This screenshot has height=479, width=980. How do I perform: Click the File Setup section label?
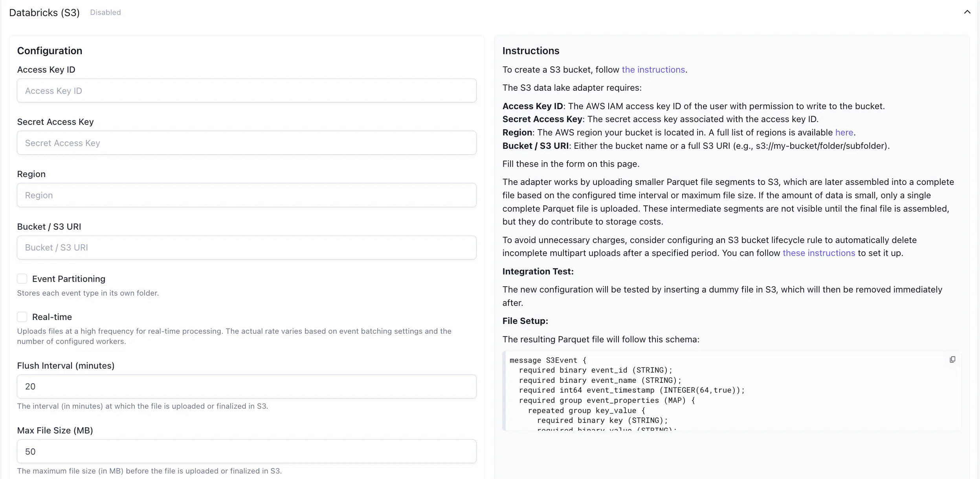pos(525,321)
